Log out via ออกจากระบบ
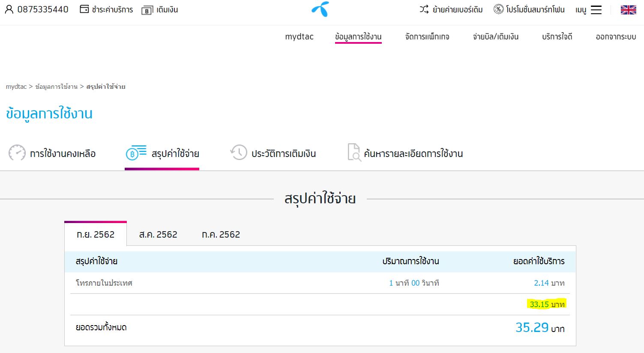644x353 pixels. pos(616,36)
